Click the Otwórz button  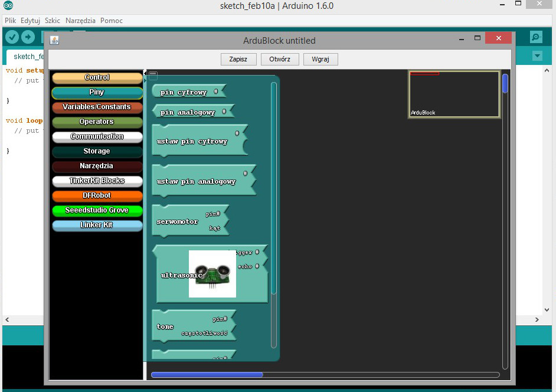(280, 59)
